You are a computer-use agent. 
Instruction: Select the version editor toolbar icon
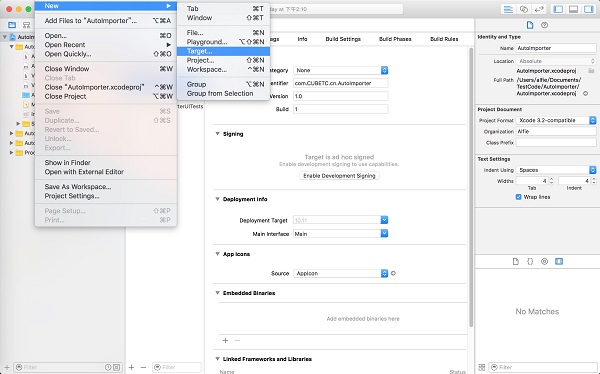pyautogui.click(x=539, y=10)
